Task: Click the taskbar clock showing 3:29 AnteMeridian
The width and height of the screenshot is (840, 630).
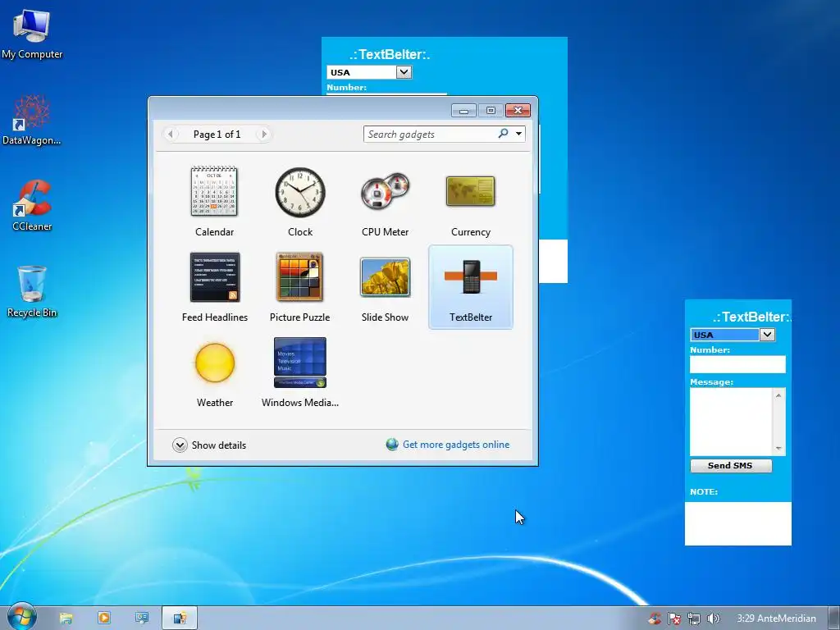Action: coord(776,619)
